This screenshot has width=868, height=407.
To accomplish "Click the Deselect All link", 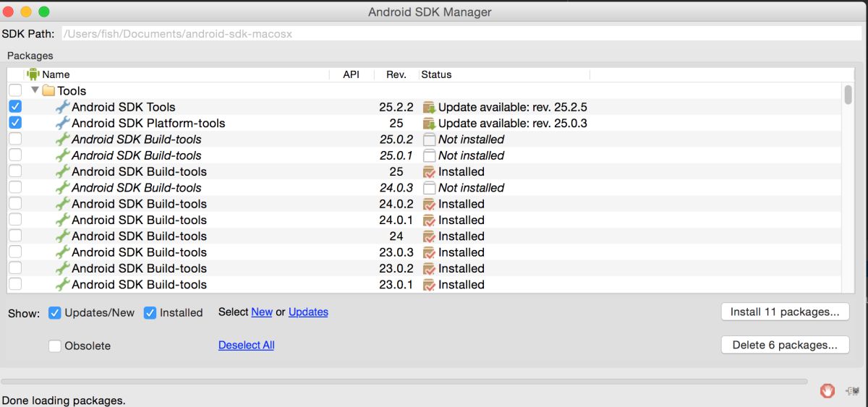I will [247, 346].
